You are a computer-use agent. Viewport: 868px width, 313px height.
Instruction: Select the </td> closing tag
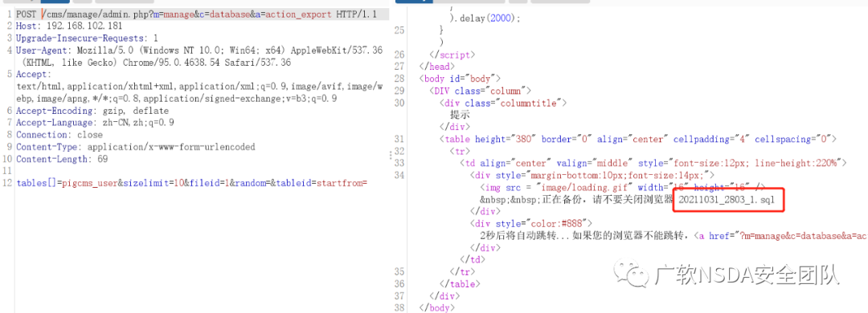click(473, 259)
